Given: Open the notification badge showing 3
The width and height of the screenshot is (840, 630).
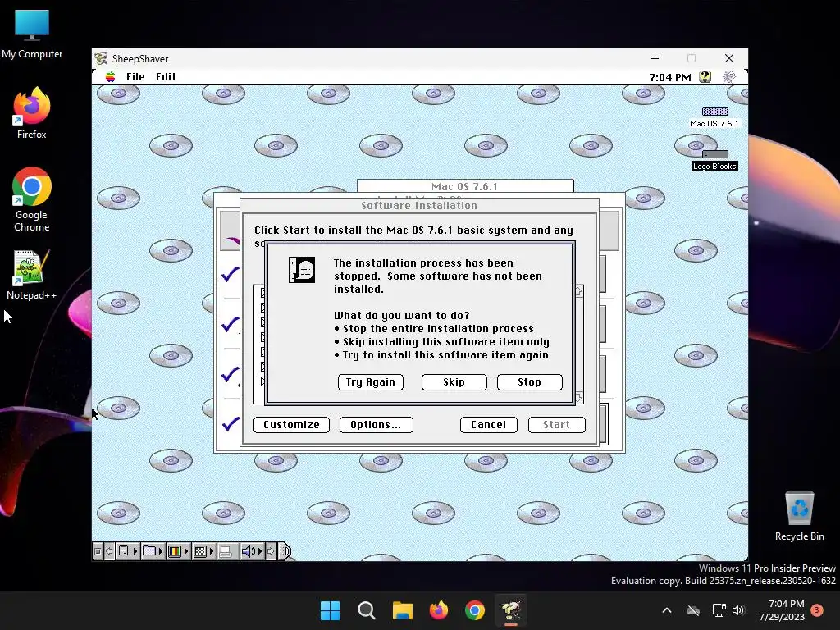Looking at the screenshot, I should [817, 610].
